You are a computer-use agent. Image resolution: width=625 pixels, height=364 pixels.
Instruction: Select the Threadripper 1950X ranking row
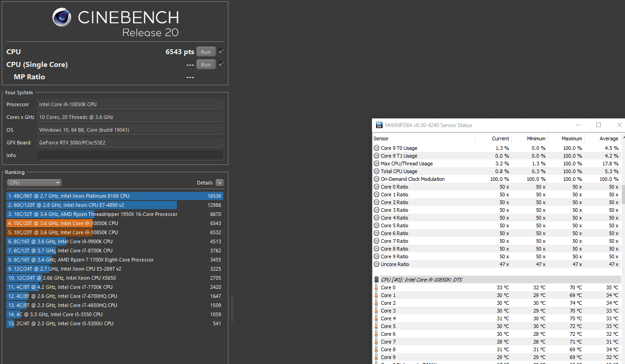tap(115, 214)
